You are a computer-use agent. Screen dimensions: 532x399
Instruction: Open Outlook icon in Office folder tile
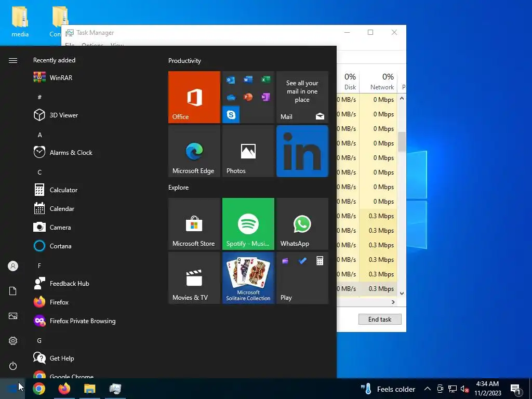tap(231, 80)
